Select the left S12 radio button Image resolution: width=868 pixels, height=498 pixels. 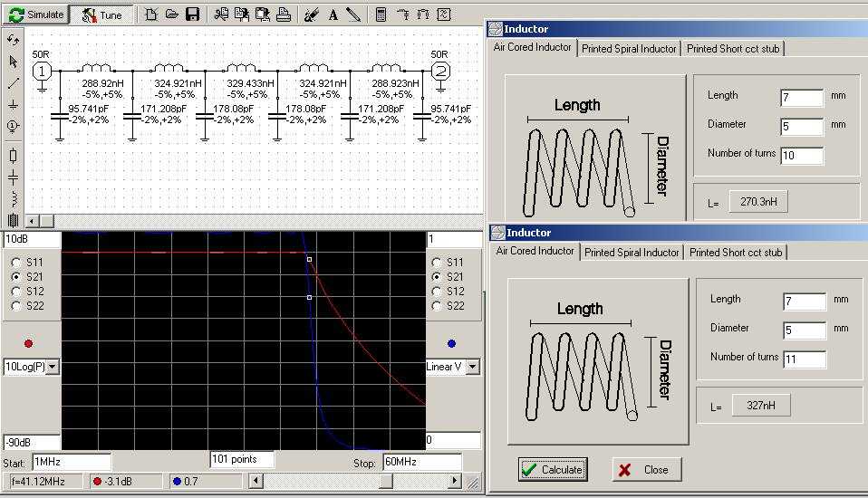[x=15, y=292]
